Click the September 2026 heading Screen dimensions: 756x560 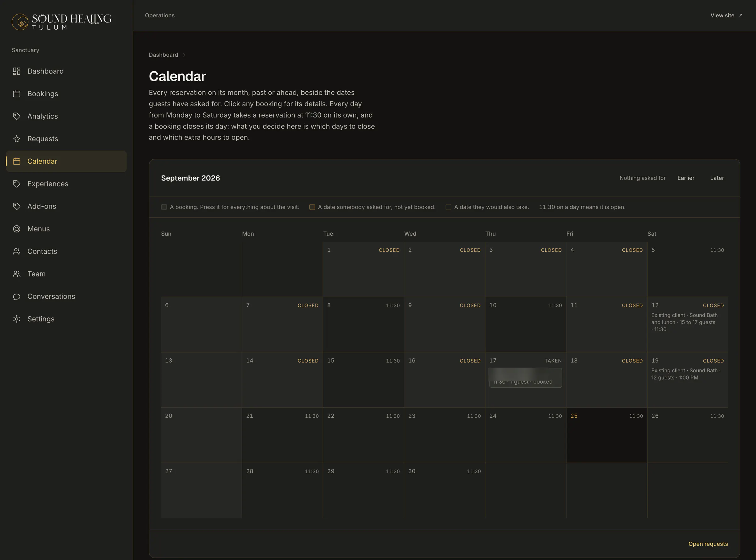pos(190,178)
